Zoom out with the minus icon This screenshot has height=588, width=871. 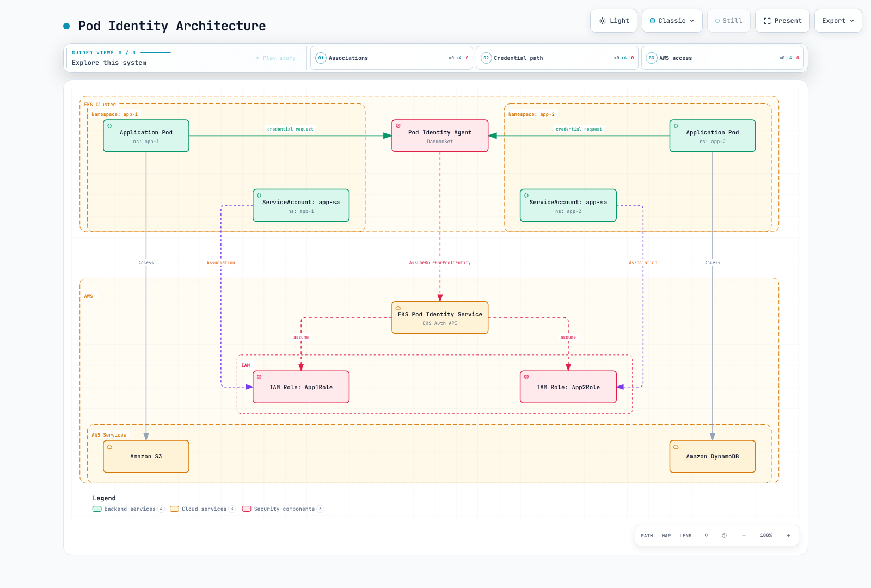tap(744, 536)
